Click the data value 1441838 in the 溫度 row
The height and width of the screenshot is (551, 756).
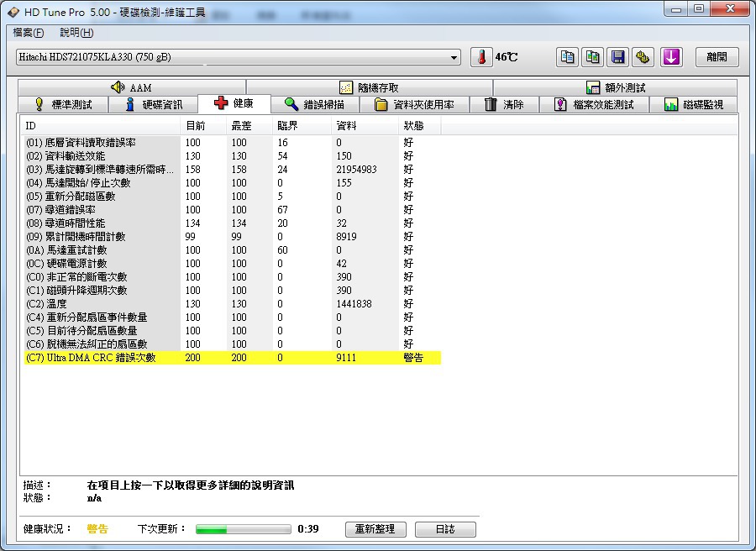tap(354, 304)
